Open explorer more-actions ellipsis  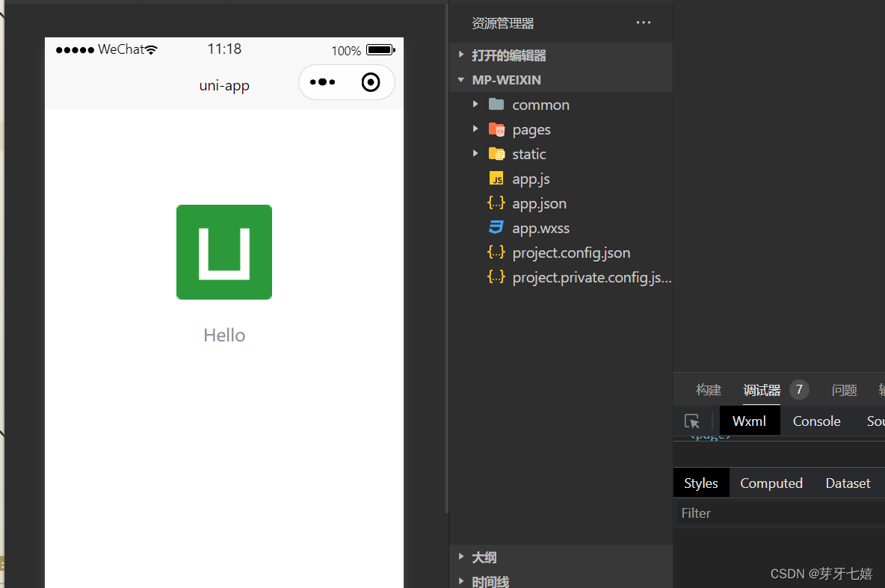pos(644,22)
